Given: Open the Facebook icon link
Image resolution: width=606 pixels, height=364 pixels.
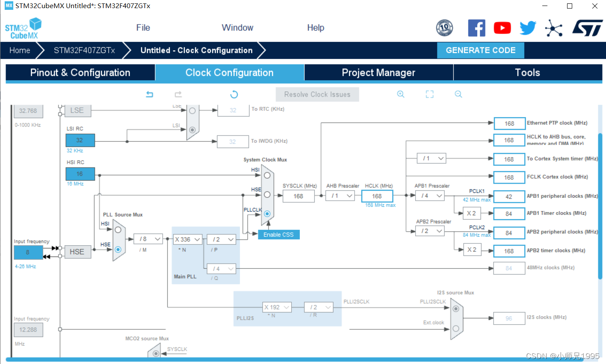Looking at the screenshot, I should click(x=476, y=28).
